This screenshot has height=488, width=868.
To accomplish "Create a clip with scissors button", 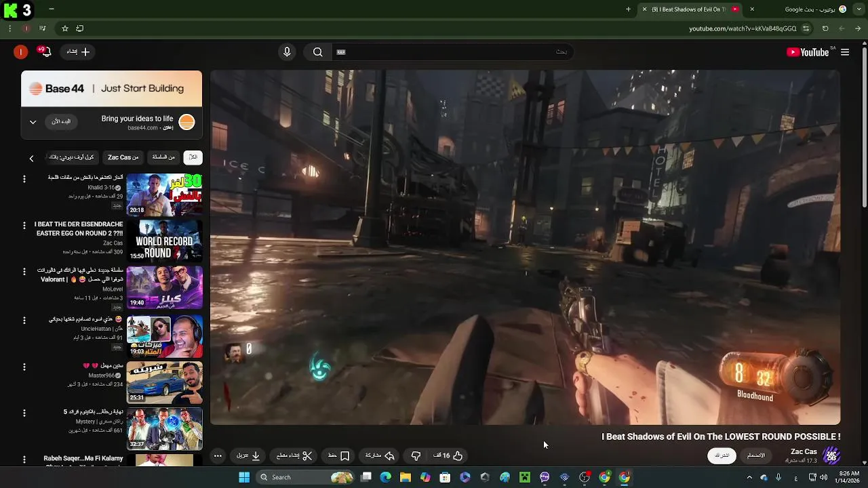I will pos(294,455).
